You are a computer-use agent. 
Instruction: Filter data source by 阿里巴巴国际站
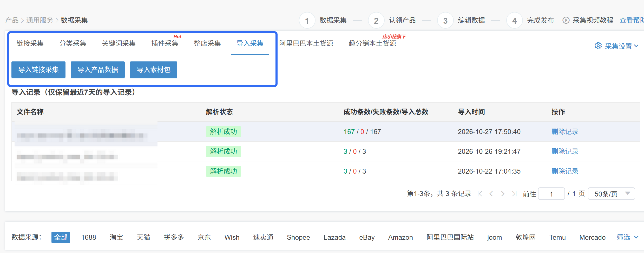click(x=450, y=237)
